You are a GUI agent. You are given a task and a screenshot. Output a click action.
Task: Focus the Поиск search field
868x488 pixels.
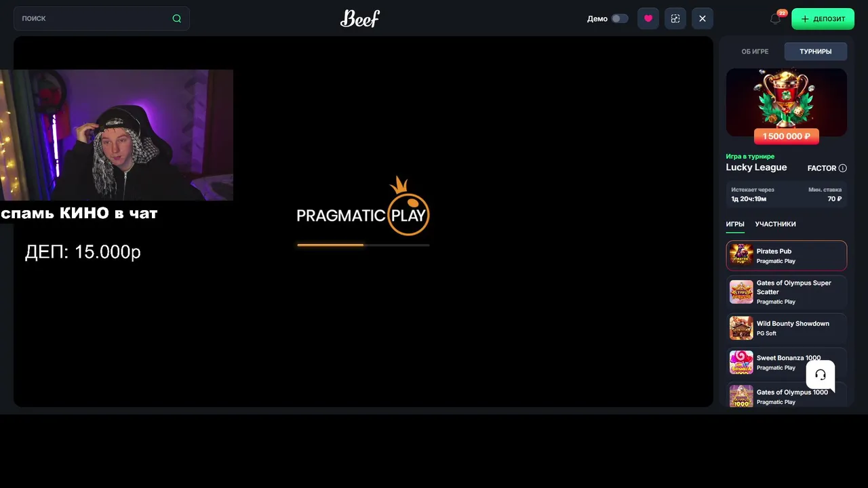(x=102, y=18)
